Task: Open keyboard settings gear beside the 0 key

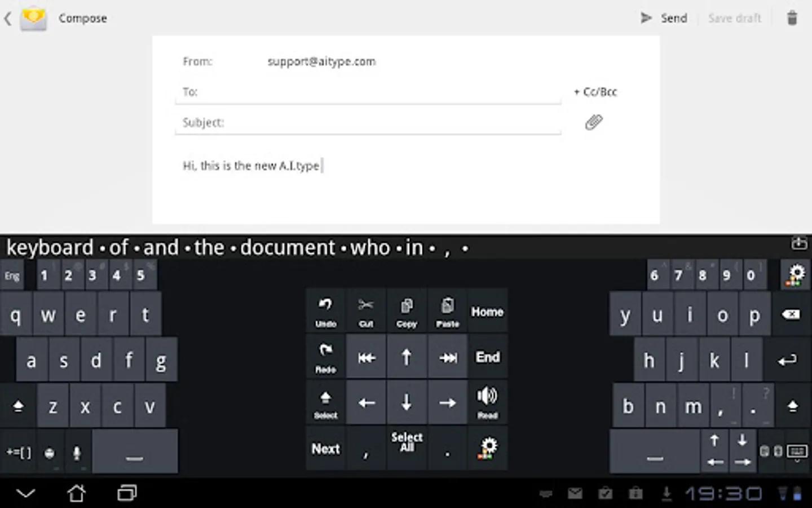Action: (x=795, y=275)
